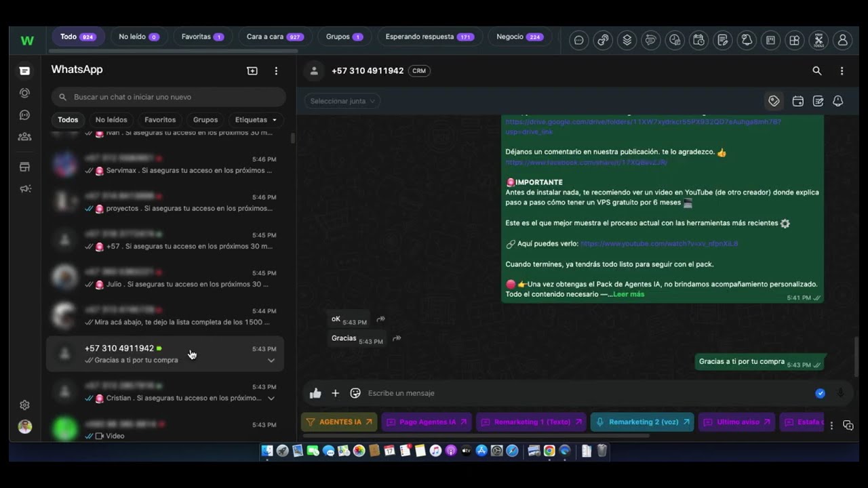Click the tag label icon under the chat header
Image resolution: width=868 pixels, height=488 pixels.
pyautogui.click(x=774, y=101)
